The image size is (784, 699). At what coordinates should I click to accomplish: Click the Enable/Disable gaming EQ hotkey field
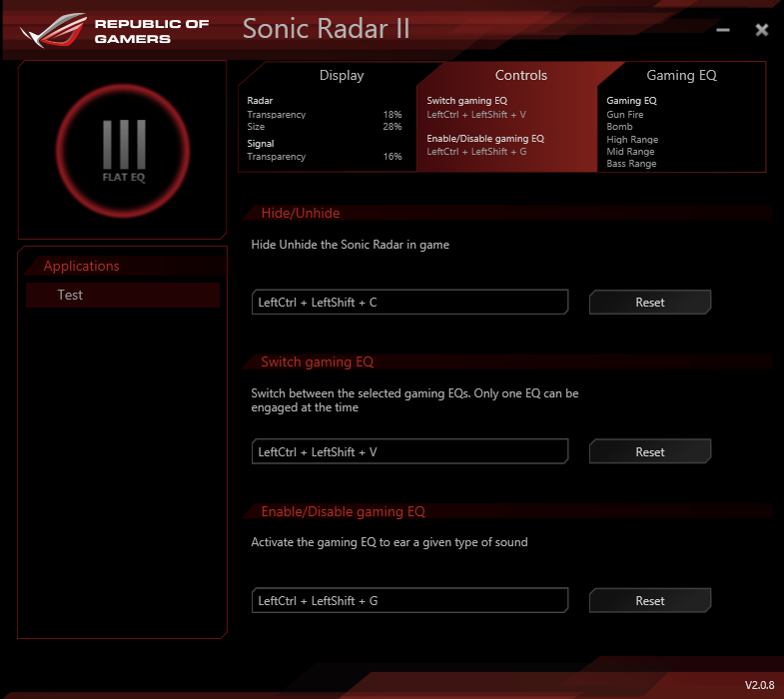[x=410, y=600]
